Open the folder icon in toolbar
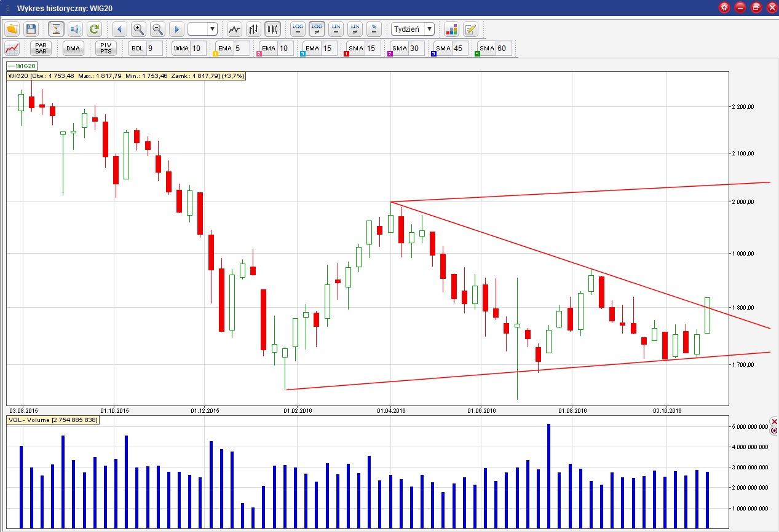The height and width of the screenshot is (532, 779). click(12, 29)
